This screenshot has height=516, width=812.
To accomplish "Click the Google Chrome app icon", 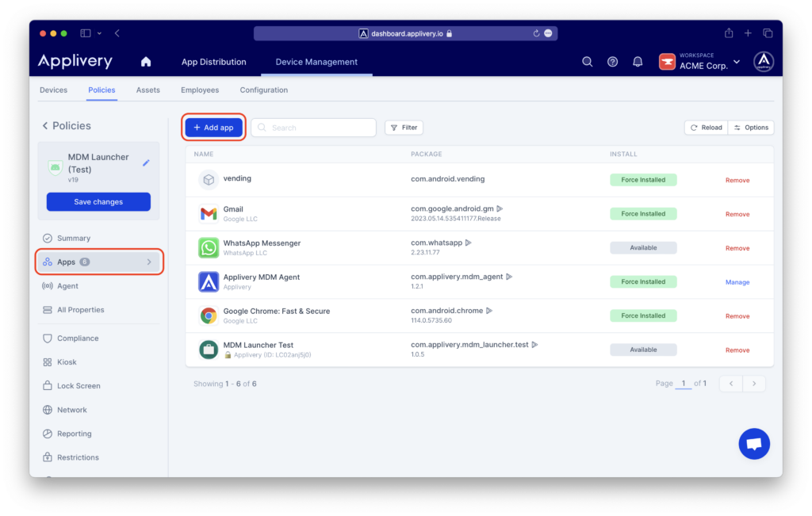I will tap(209, 315).
